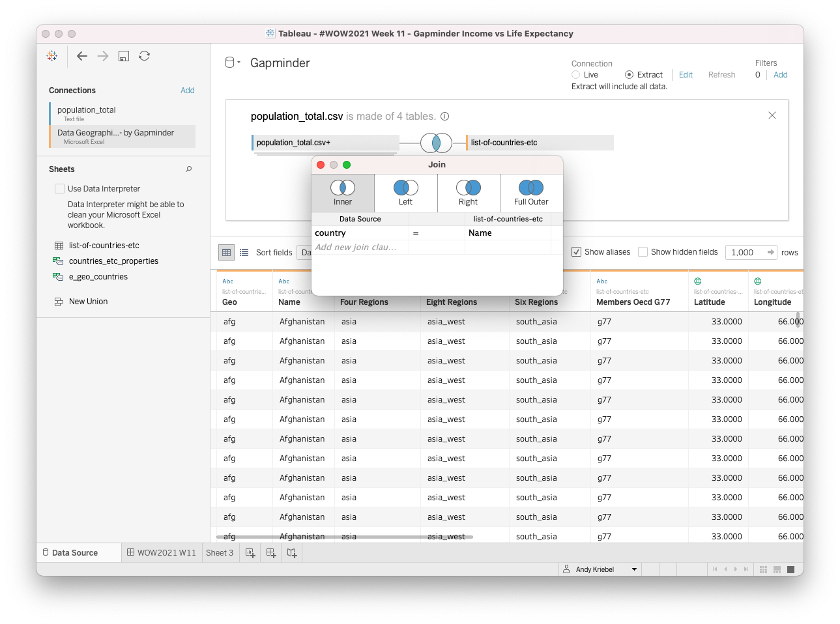The height and width of the screenshot is (624, 840).
Task: Edit the extract settings
Action: 686,75
